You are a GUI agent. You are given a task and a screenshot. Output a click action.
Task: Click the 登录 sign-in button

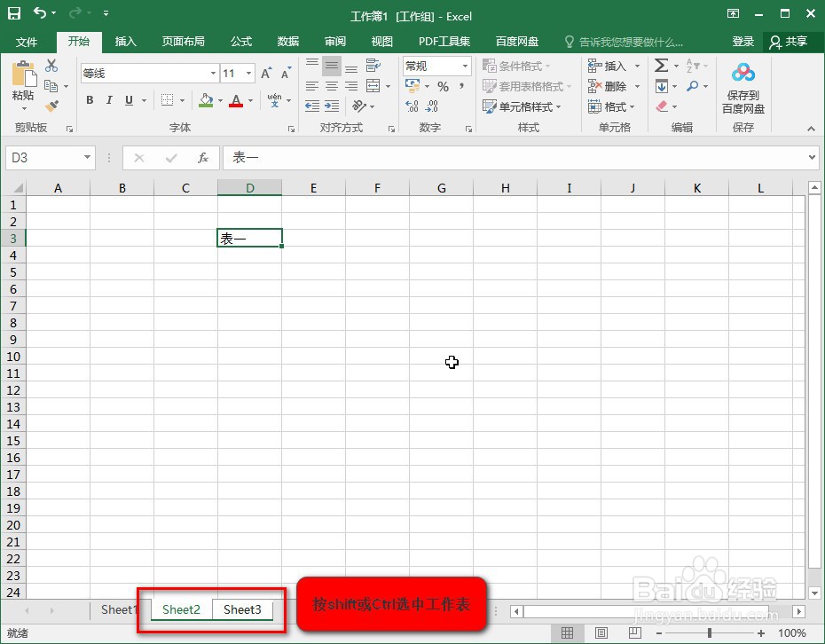[742, 42]
